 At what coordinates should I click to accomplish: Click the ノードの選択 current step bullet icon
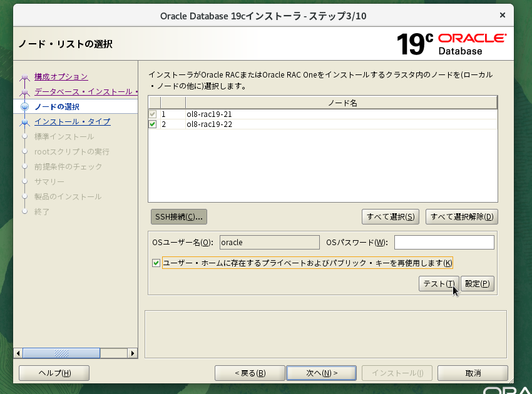coord(24,107)
